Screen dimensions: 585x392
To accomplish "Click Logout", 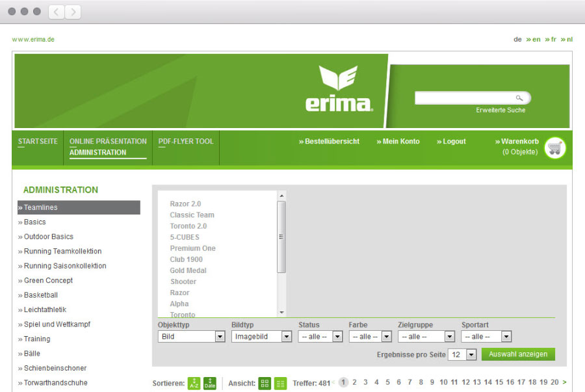I will point(451,141).
